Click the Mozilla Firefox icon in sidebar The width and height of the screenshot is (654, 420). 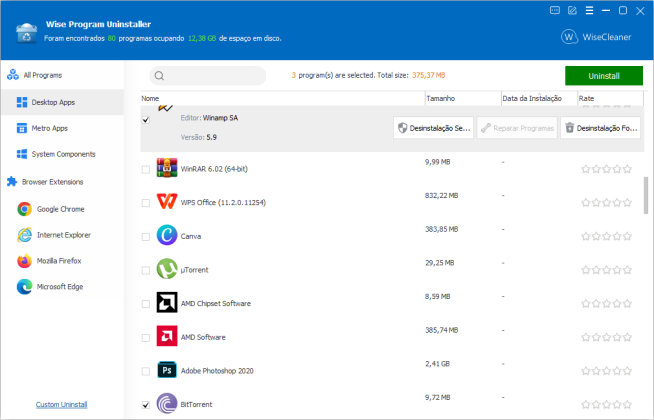coord(25,261)
